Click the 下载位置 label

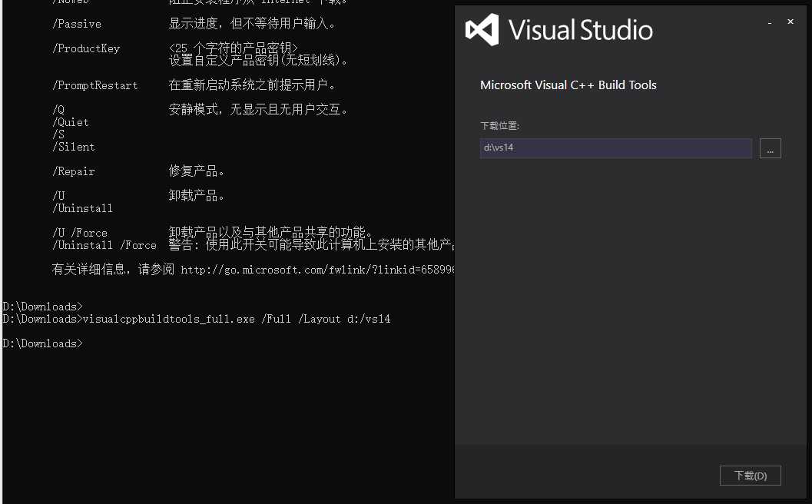(x=499, y=126)
